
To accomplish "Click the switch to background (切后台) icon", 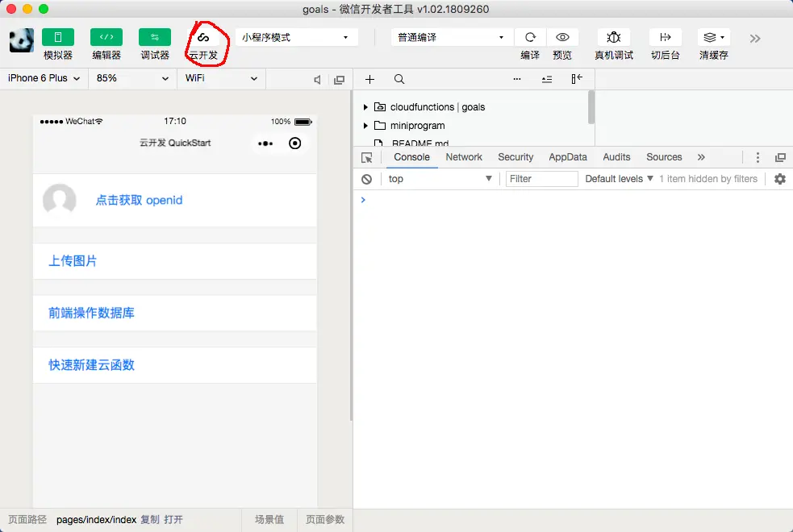I will coord(665,37).
